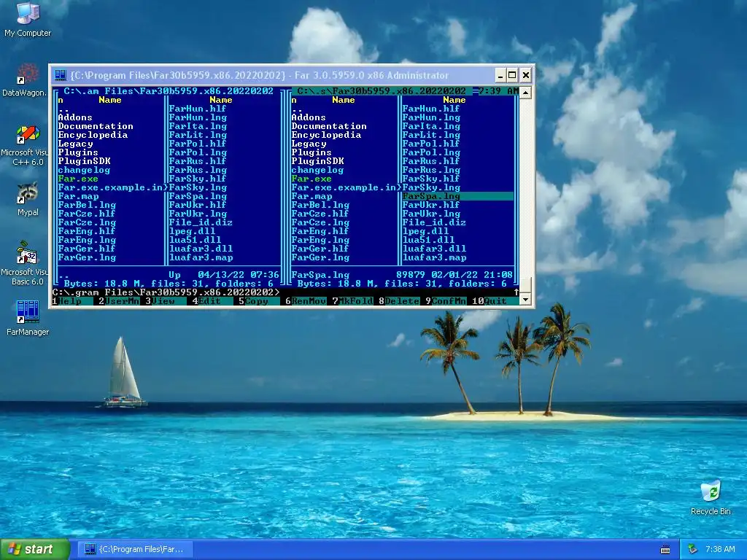Select the DataWagon desktop shortcut

pos(24,80)
